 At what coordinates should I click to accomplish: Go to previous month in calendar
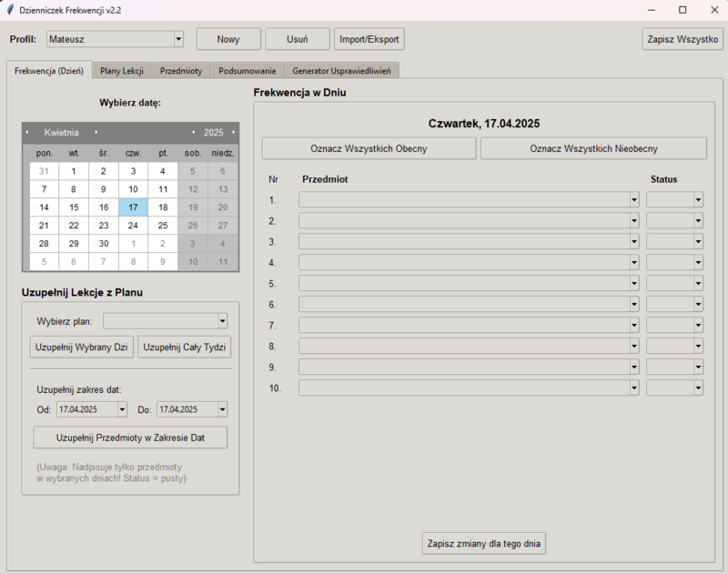(x=27, y=133)
